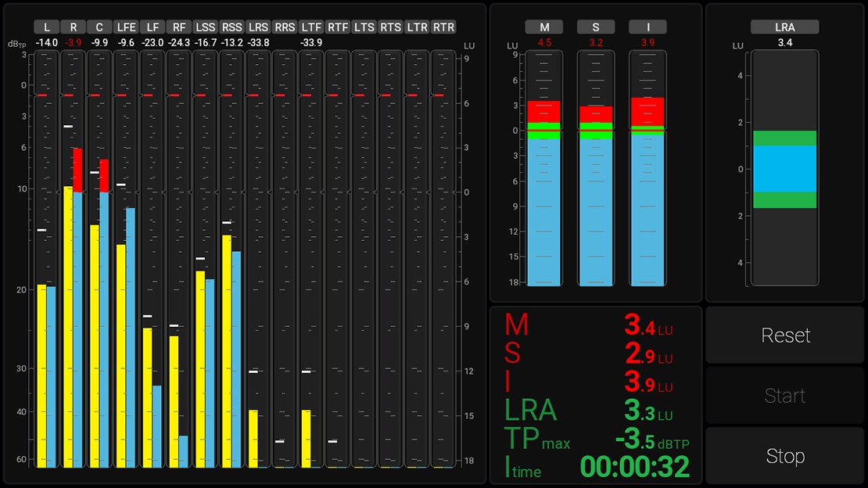Toggle the RF channel
The image size is (868, 488).
179,26
